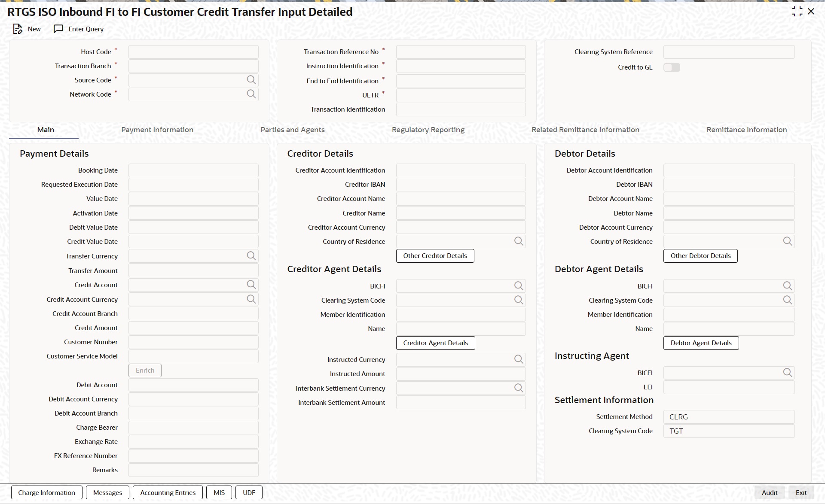Minimize the form with collapse icon
Screen dimensions: 825x504
[797, 12]
